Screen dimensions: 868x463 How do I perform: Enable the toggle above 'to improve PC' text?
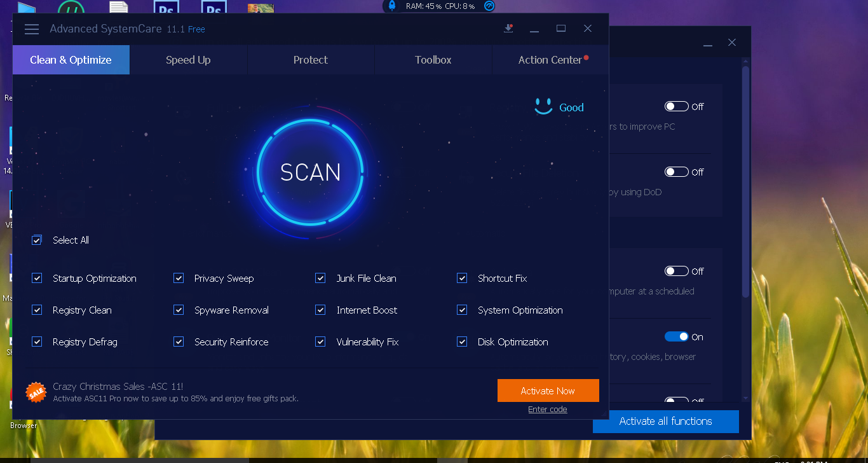pyautogui.click(x=677, y=106)
